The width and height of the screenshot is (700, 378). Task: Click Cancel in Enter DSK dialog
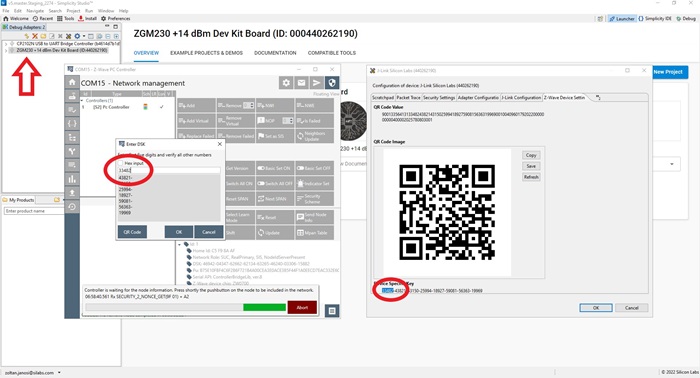click(208, 232)
